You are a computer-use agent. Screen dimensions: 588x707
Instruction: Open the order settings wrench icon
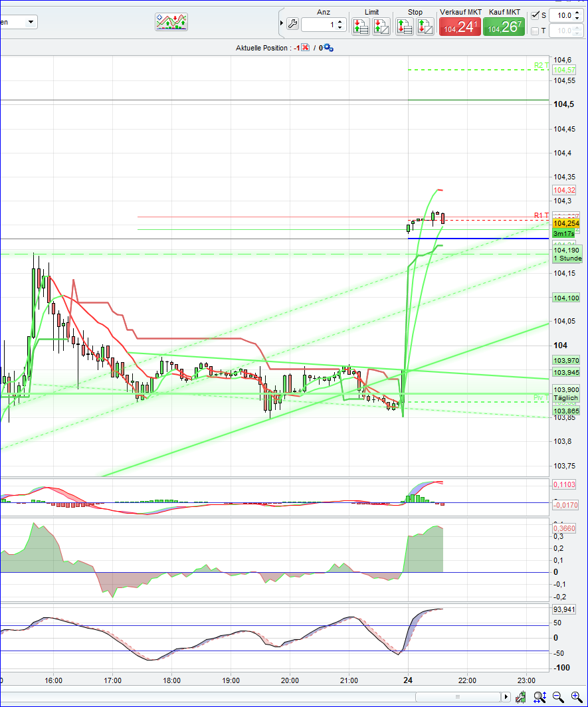293,22
